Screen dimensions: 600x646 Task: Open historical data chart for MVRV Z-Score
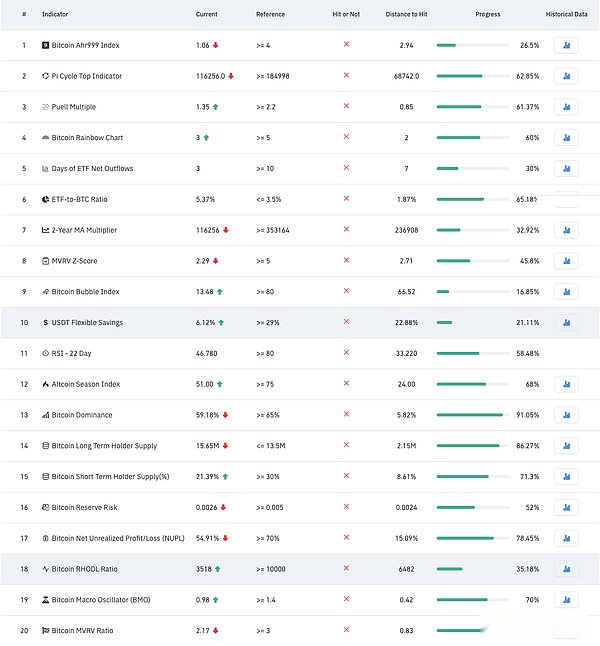point(566,261)
